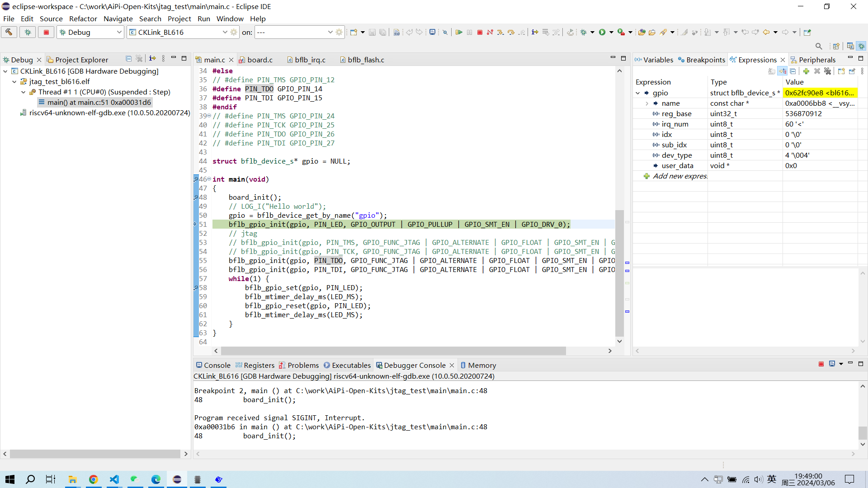Click the editor horizontal scrollbar thumb
Image resolution: width=868 pixels, height=488 pixels.
pos(393,351)
